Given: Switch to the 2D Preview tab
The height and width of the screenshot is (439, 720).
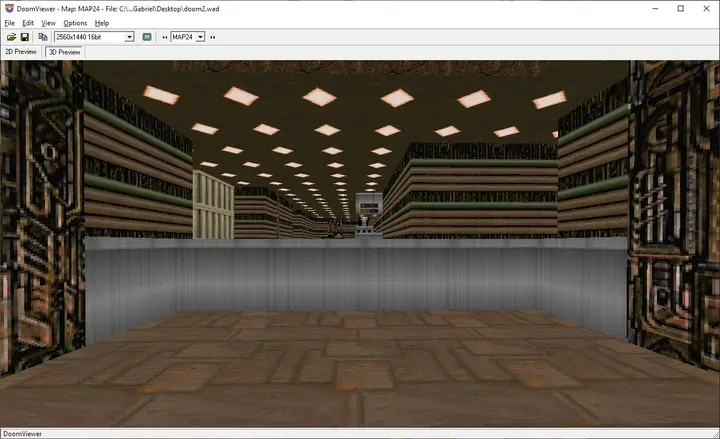Looking at the screenshot, I should point(21,52).
